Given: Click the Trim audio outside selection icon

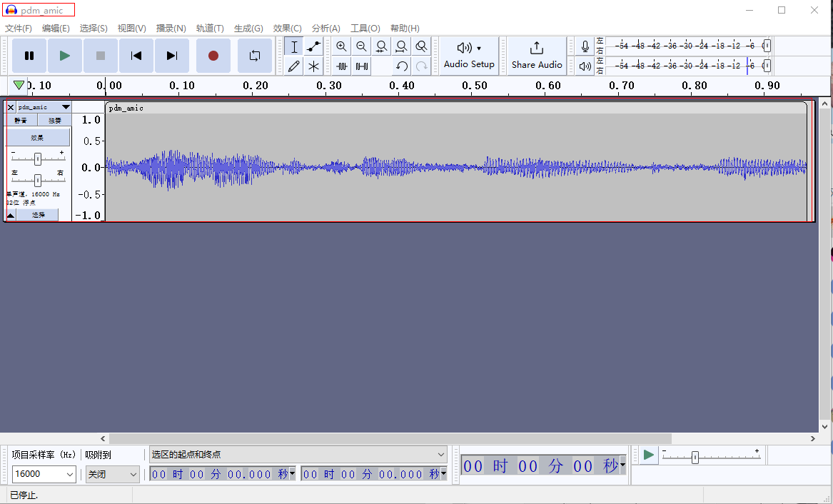Looking at the screenshot, I should pyautogui.click(x=342, y=66).
